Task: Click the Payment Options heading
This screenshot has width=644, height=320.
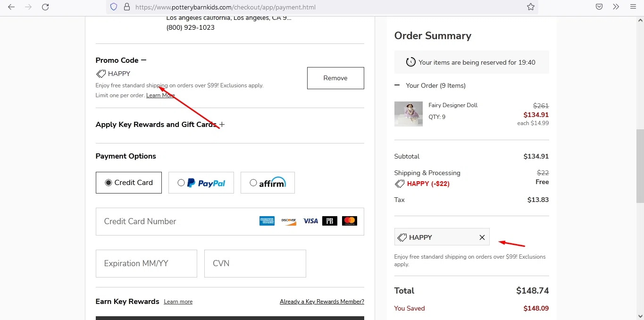Action: click(x=126, y=156)
